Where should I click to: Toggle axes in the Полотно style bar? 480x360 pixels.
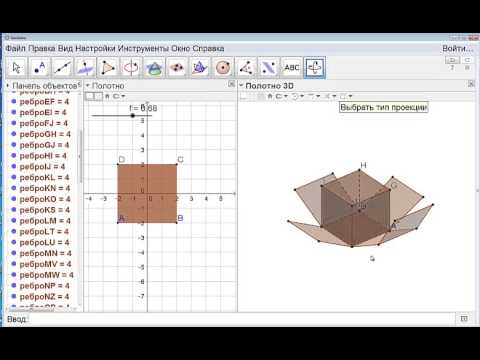pos(89,97)
